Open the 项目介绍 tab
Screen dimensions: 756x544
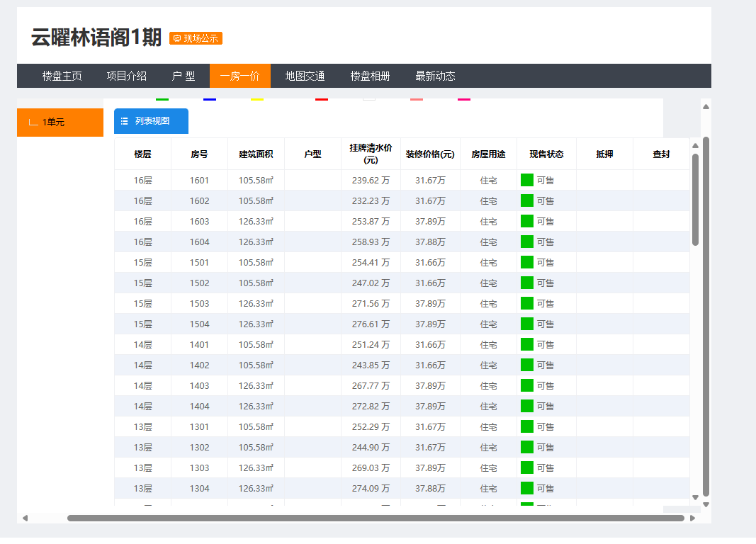coord(126,76)
